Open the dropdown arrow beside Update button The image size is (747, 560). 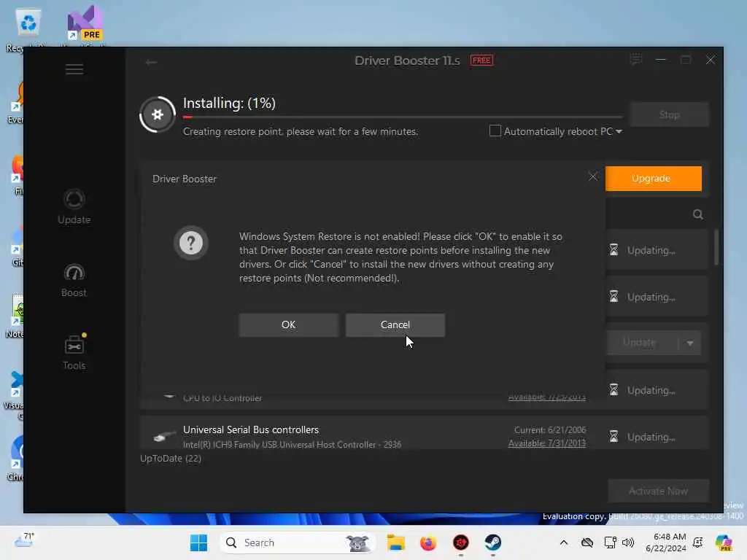(x=690, y=343)
